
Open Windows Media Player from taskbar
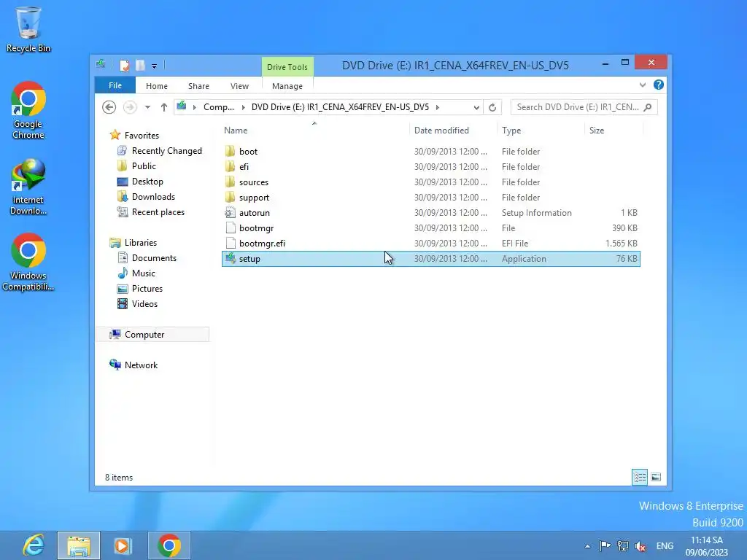click(123, 545)
